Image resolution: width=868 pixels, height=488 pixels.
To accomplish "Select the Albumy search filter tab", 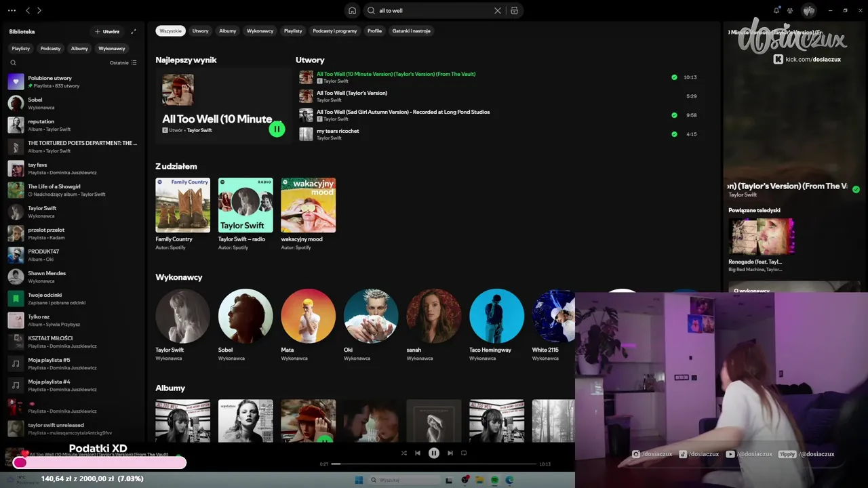I will point(228,30).
